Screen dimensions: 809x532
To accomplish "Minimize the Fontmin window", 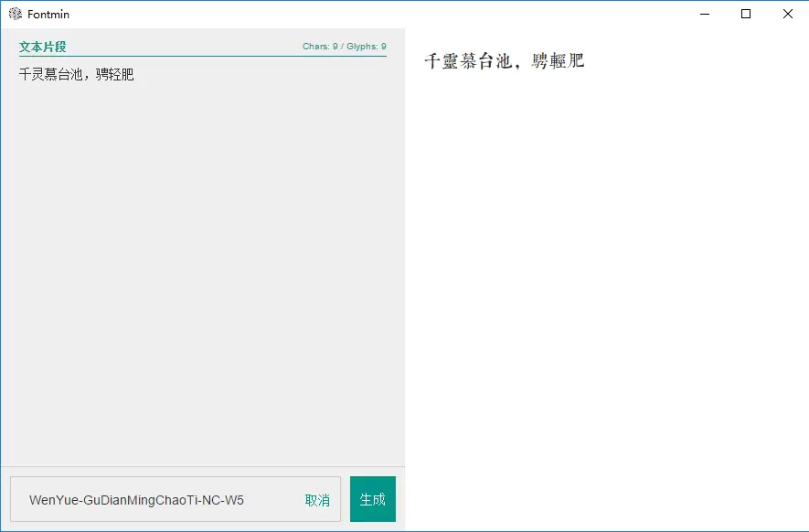I will click(705, 14).
